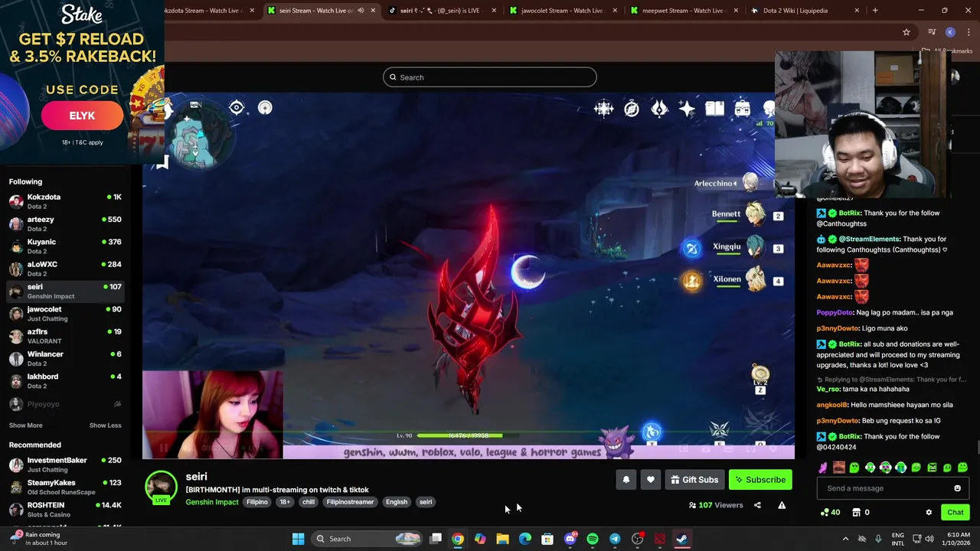Click the channel points icon showing 40
The image size is (980, 551).
[830, 513]
